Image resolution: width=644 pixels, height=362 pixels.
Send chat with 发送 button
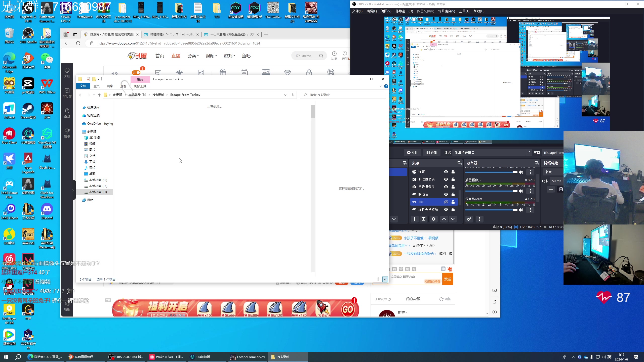coord(448,279)
